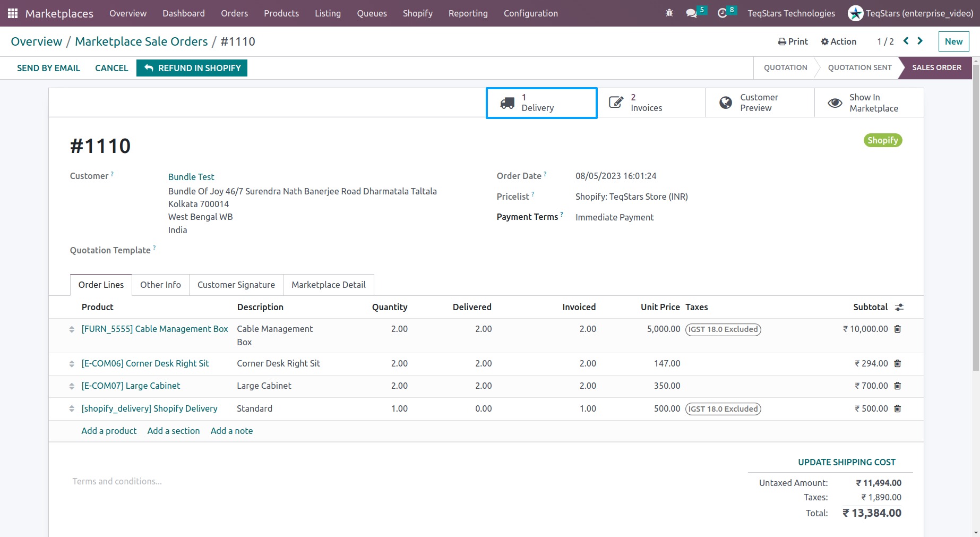Go to next record arrow
Viewport: 980px width, 537px height.
[x=920, y=41]
